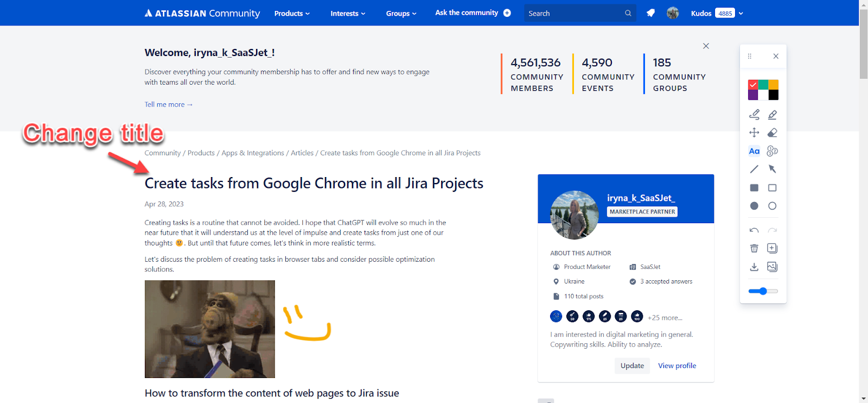Undo the last annotation
Viewport: 868px width, 403px height.
point(754,230)
